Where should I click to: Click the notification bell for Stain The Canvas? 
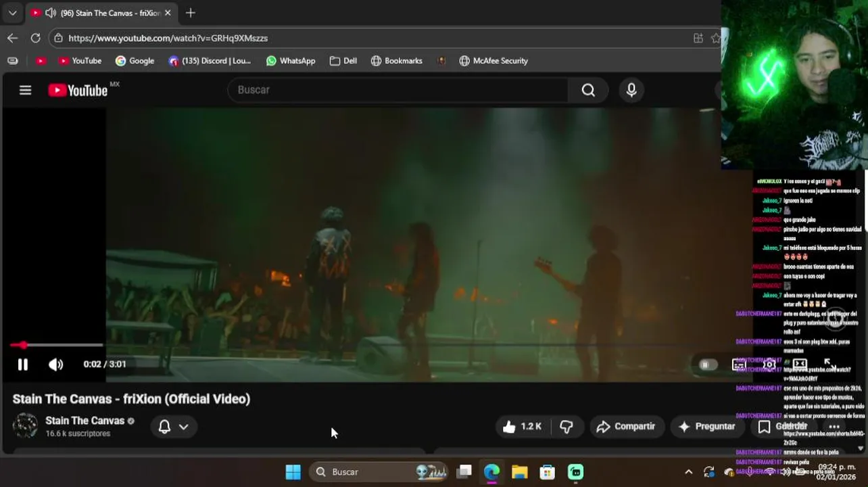point(164,427)
